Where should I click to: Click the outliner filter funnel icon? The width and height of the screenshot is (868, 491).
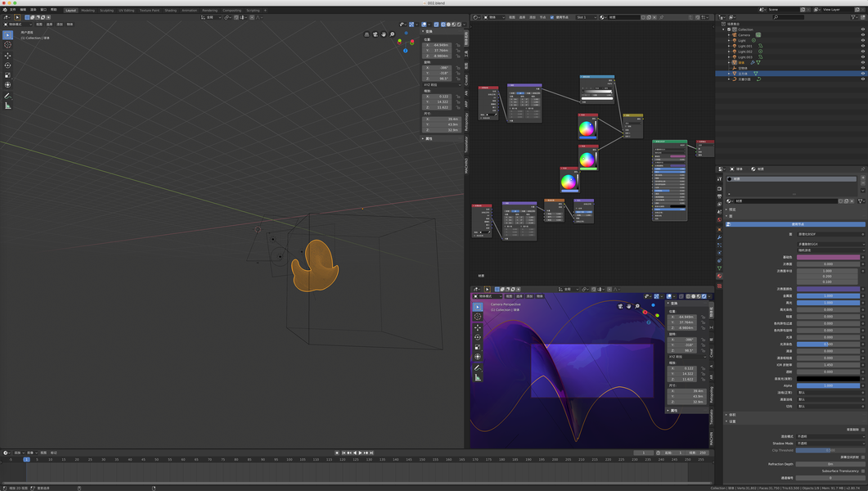tap(853, 17)
